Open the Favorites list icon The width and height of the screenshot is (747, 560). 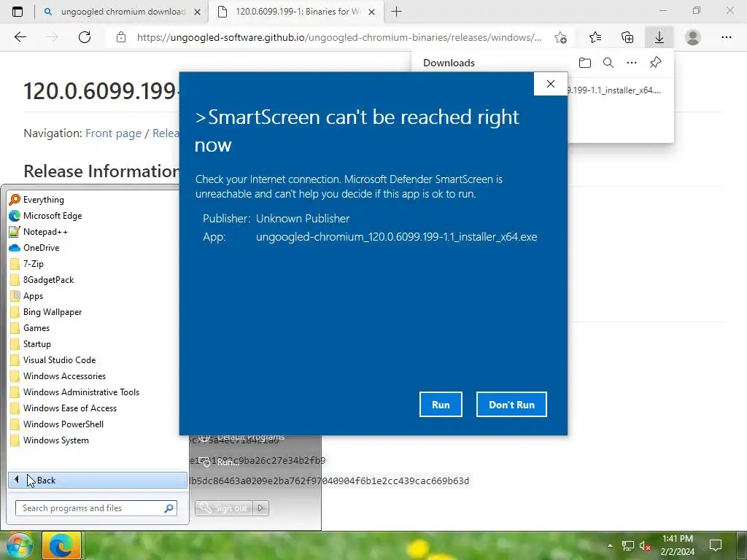click(x=595, y=37)
